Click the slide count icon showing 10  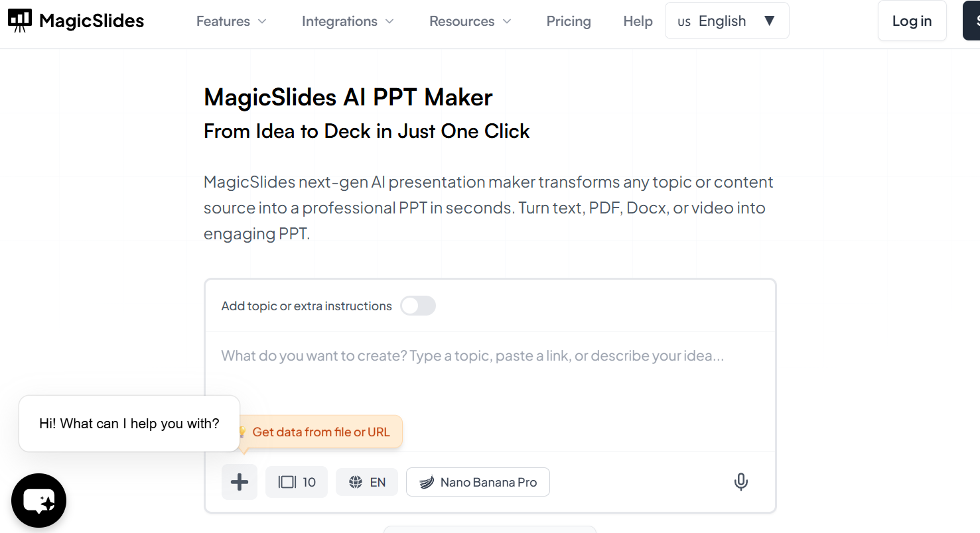click(x=296, y=482)
